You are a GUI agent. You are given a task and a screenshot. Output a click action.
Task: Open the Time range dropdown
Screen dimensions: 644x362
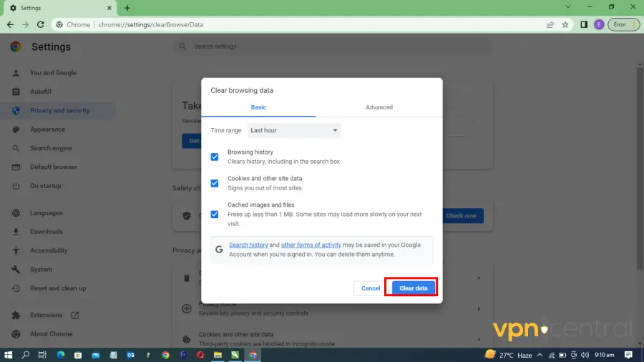[294, 130]
